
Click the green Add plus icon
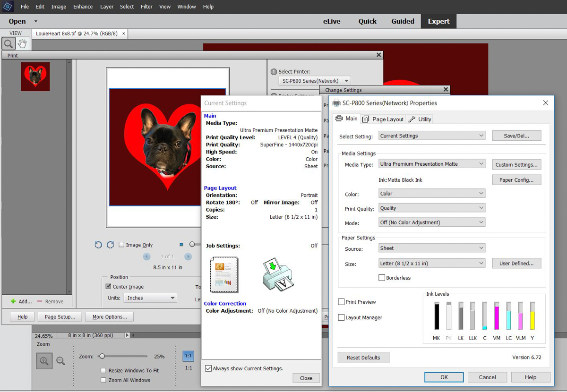(13, 301)
